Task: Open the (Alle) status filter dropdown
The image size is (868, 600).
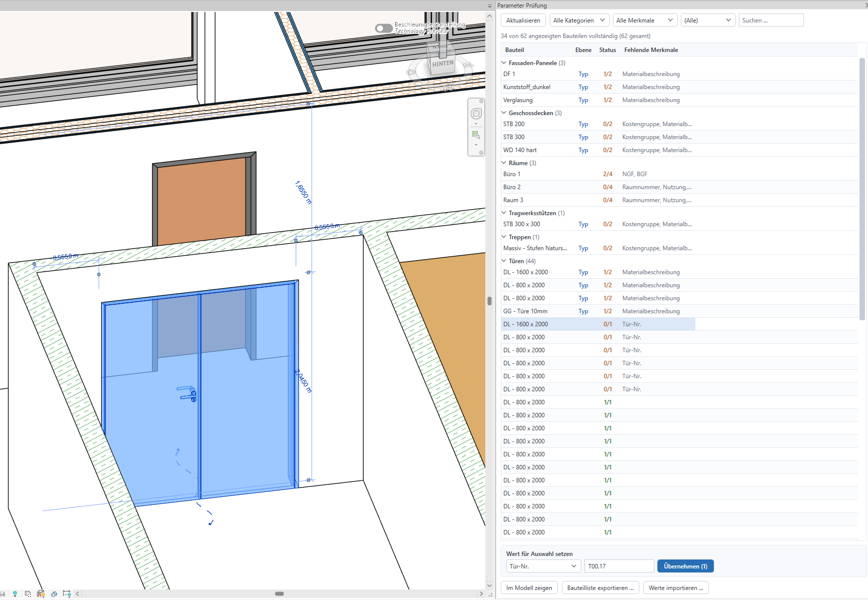Action: [708, 21]
